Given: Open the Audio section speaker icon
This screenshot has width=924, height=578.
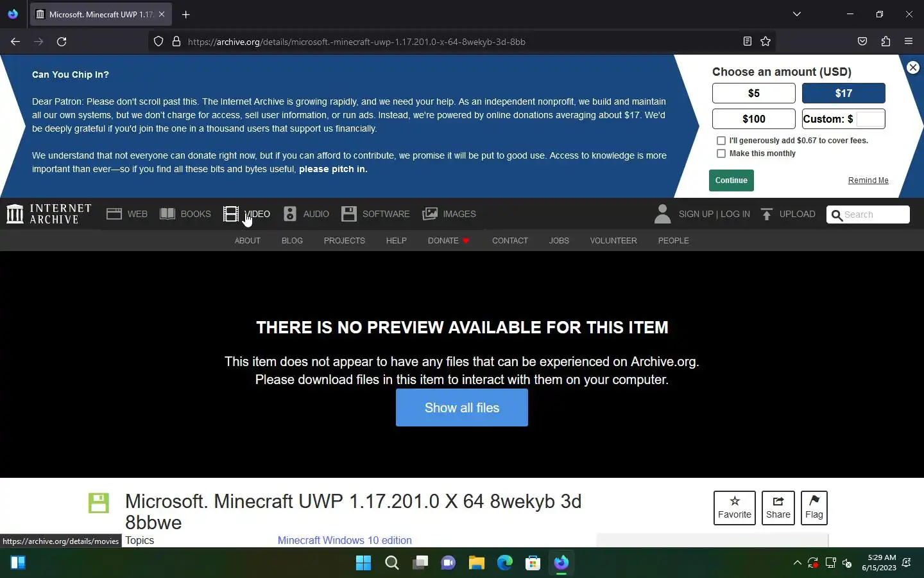Looking at the screenshot, I should [x=290, y=214].
